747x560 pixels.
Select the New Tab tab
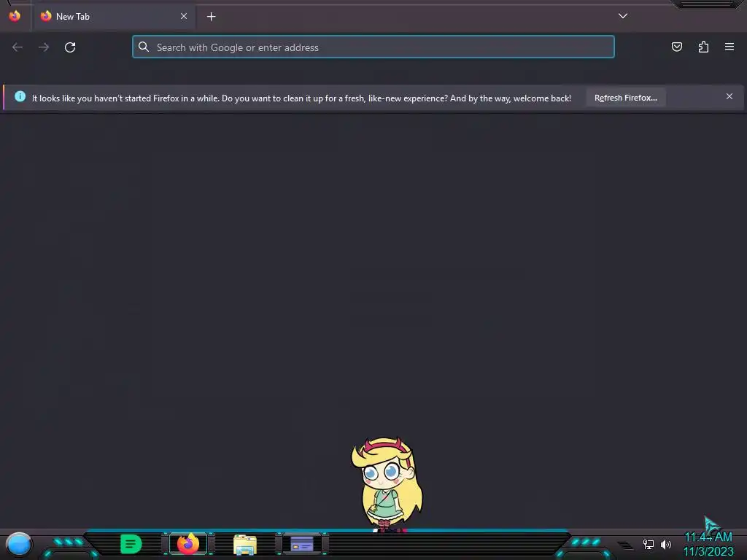[x=113, y=17]
